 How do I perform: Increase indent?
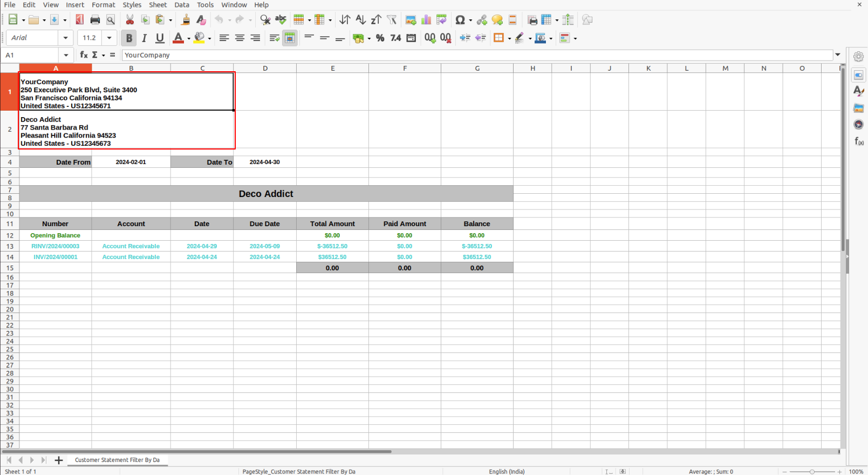click(x=464, y=38)
